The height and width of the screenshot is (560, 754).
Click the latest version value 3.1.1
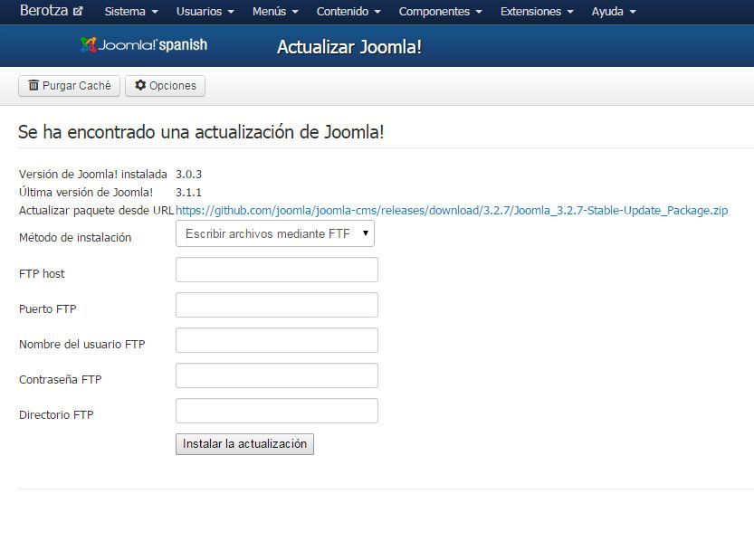pos(188,193)
